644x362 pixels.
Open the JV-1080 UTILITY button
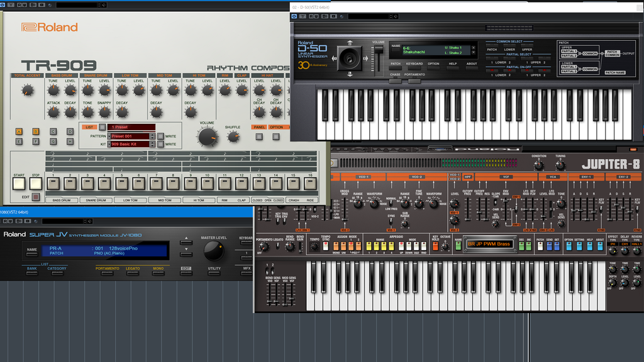tap(214, 273)
